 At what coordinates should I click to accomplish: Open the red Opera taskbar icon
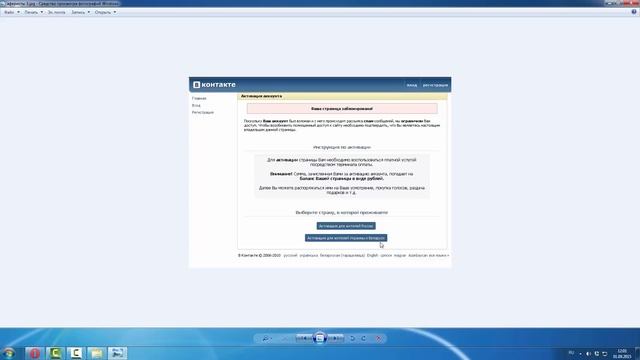click(x=35, y=353)
